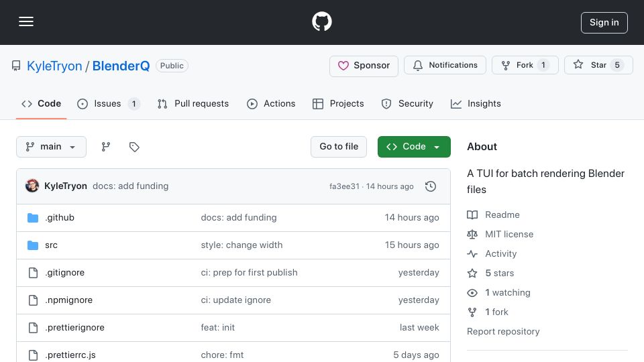Open the .github folder

pos(60,217)
